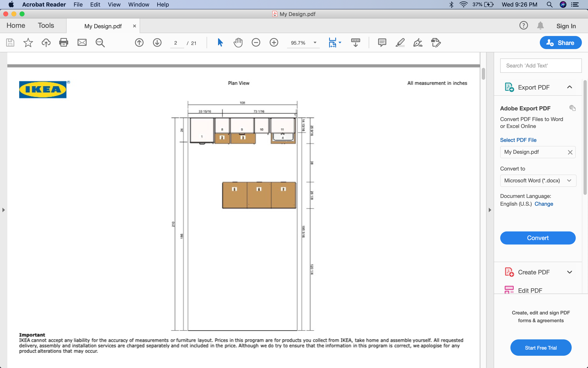Open fit page options dropdown
The height and width of the screenshot is (368, 588).
coord(340,43)
